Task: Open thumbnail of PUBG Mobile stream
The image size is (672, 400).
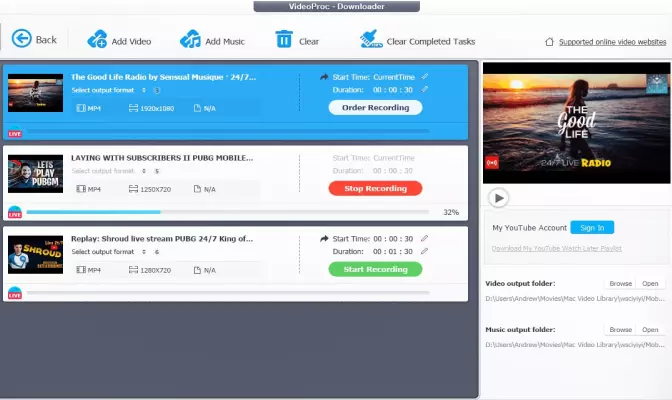Action: 36,174
